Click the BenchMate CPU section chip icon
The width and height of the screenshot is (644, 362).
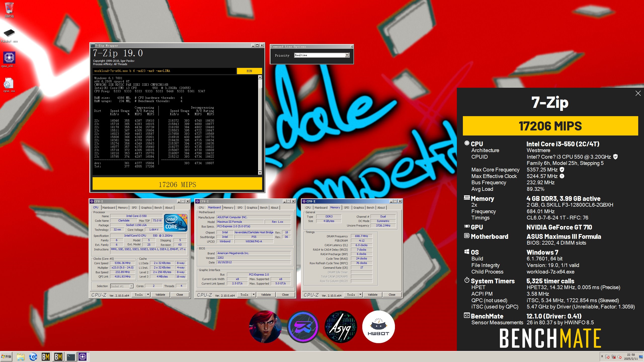point(467,143)
